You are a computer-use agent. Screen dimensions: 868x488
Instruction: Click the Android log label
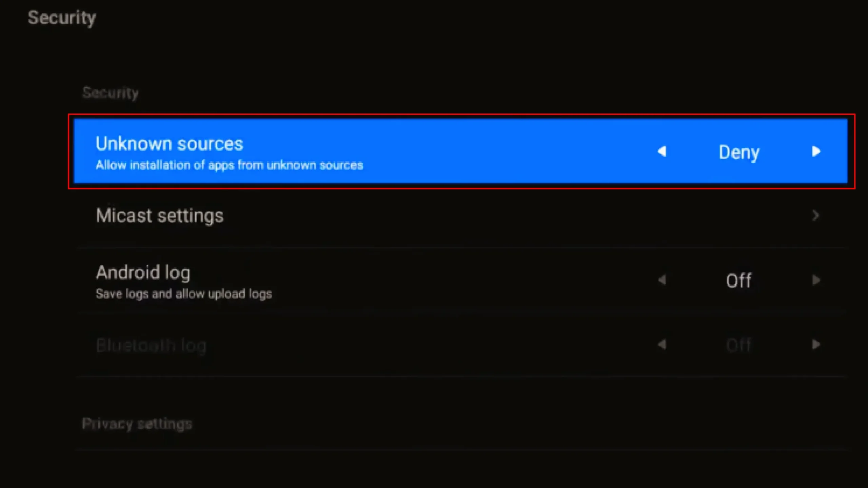143,272
